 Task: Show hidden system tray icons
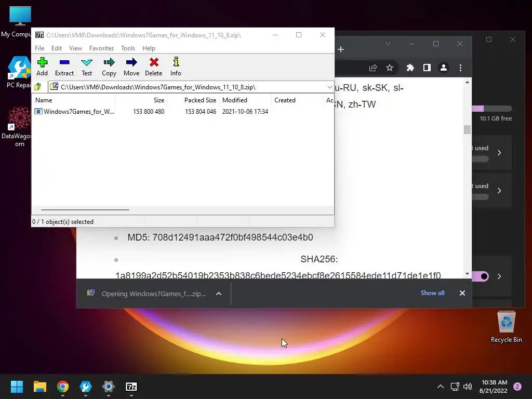441,387
